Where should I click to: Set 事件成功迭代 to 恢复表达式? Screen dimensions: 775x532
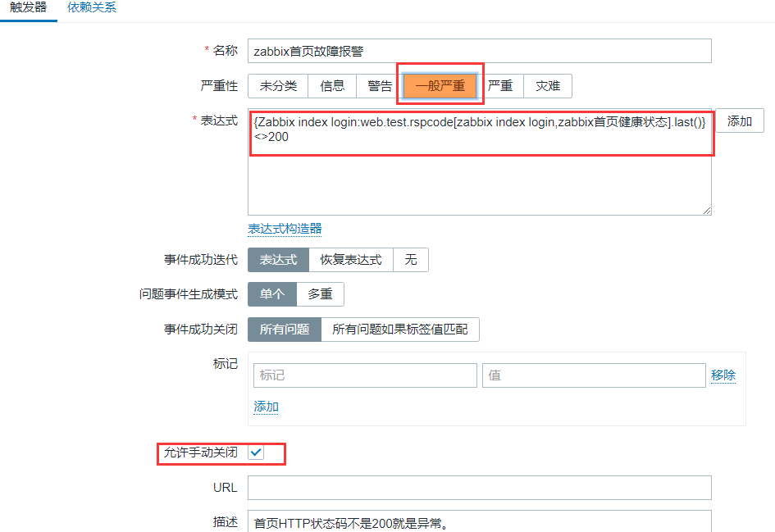point(351,260)
